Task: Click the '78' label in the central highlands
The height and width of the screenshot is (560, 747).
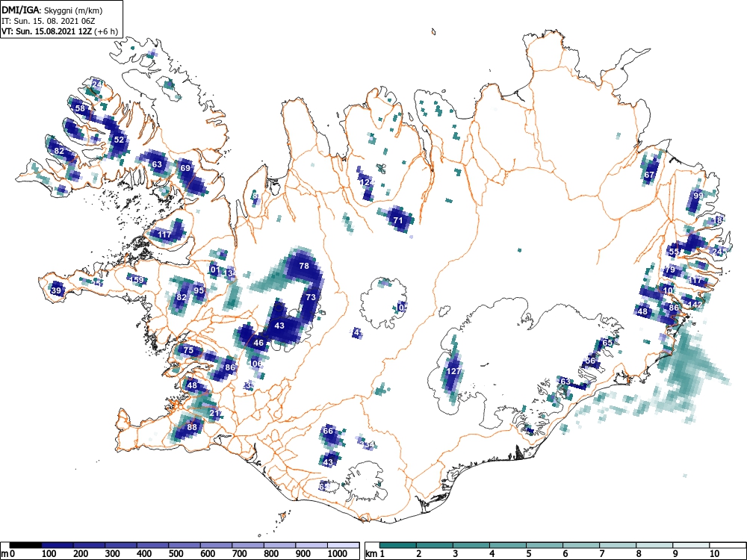Action: tap(304, 266)
